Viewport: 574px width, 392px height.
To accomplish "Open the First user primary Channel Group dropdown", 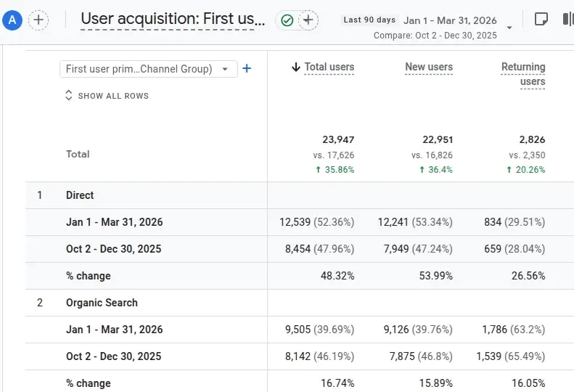I will (x=149, y=69).
